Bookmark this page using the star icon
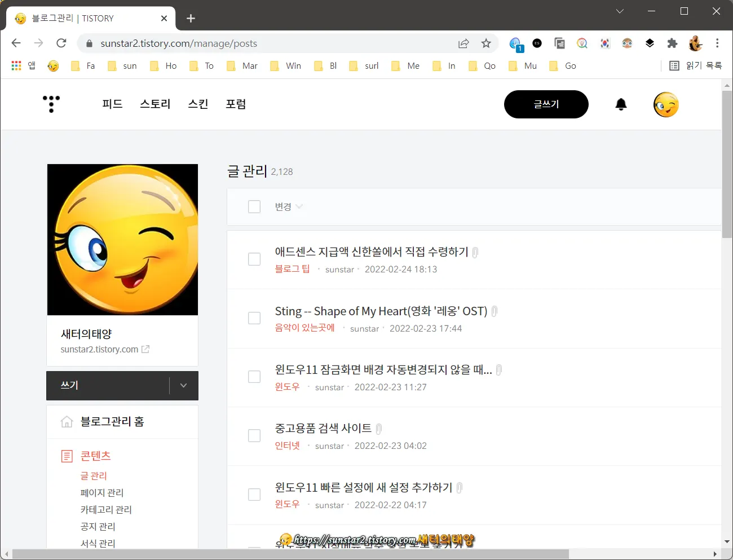Viewport: 733px width, 560px height. point(486,43)
